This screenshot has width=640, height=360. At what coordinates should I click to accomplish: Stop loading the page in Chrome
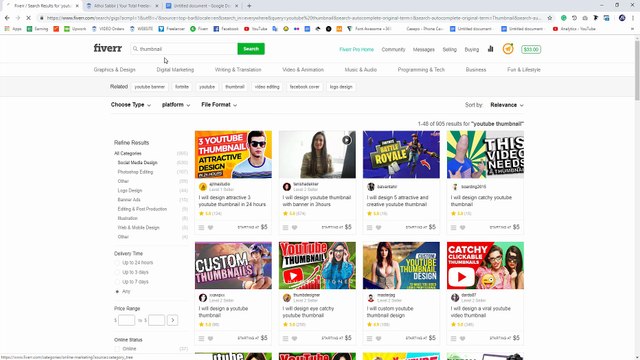pyautogui.click(x=28, y=18)
